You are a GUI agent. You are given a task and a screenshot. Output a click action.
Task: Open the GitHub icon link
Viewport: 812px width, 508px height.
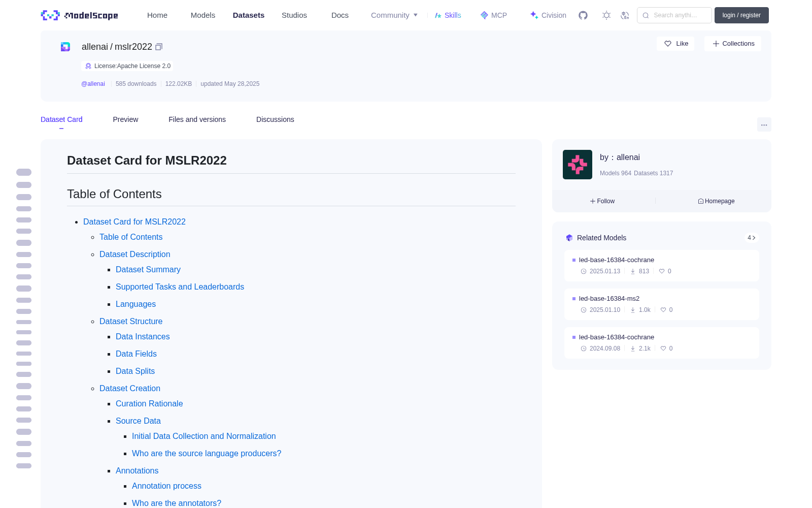tap(583, 15)
